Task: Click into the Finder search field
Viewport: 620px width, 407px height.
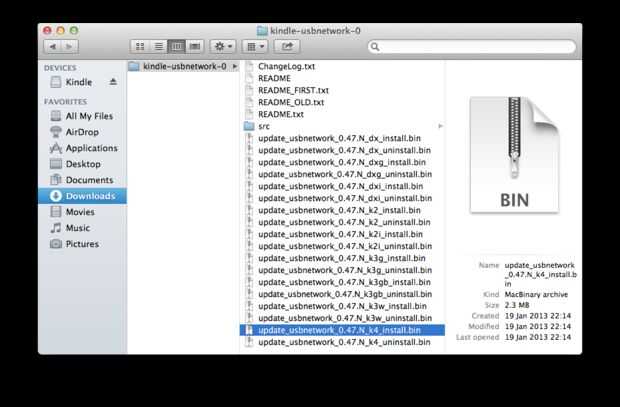Action: point(471,47)
